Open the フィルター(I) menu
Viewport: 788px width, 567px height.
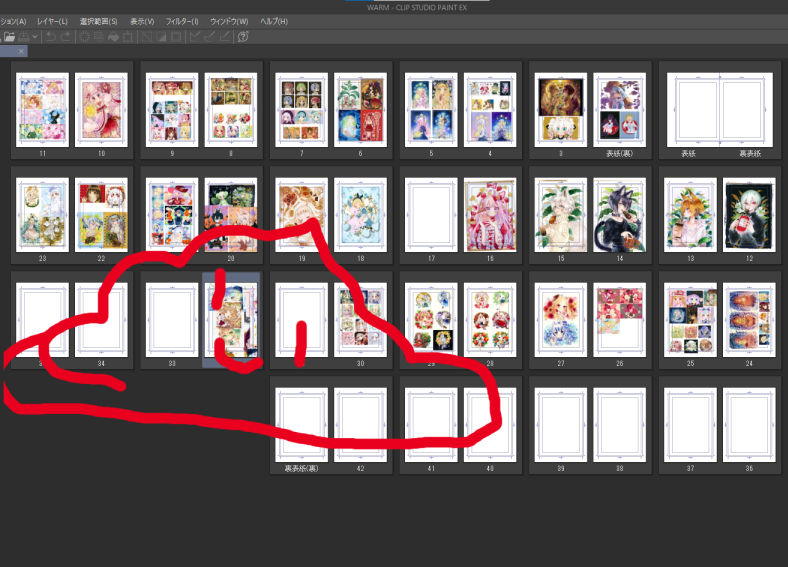pos(182,22)
